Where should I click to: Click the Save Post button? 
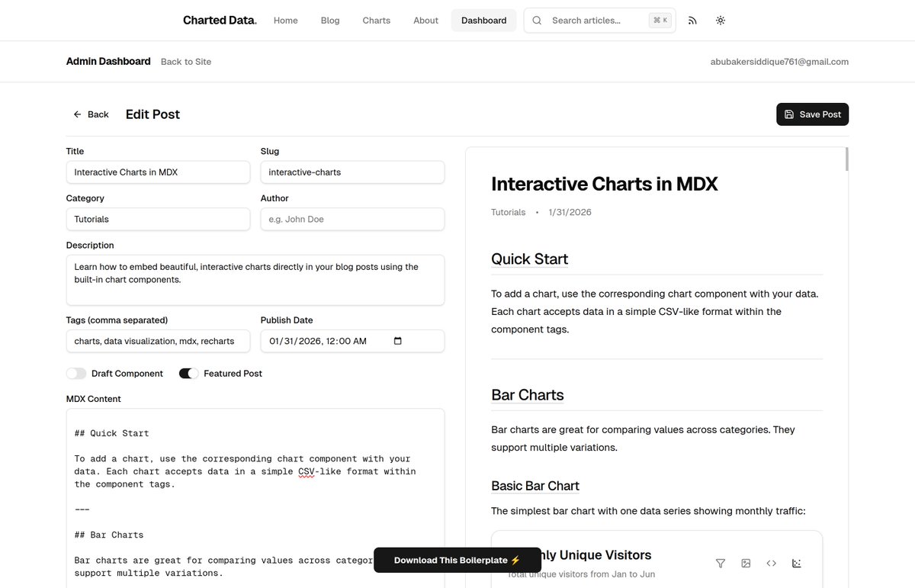tap(812, 114)
